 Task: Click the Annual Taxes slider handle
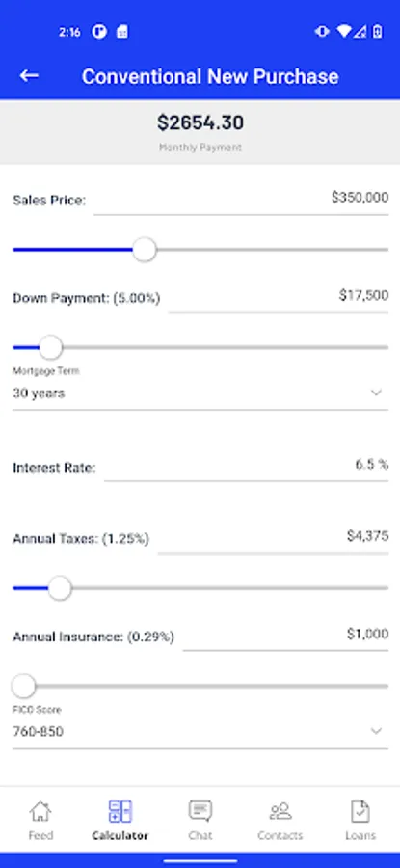[60, 588]
